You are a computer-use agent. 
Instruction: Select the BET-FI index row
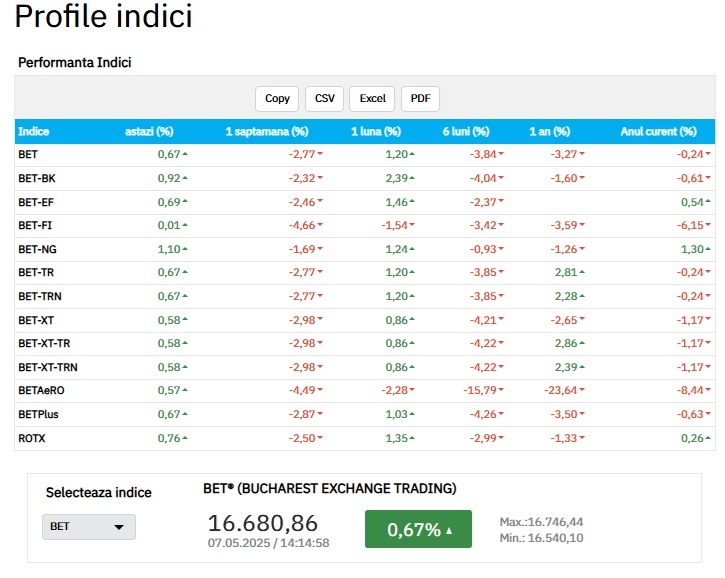[35, 225]
